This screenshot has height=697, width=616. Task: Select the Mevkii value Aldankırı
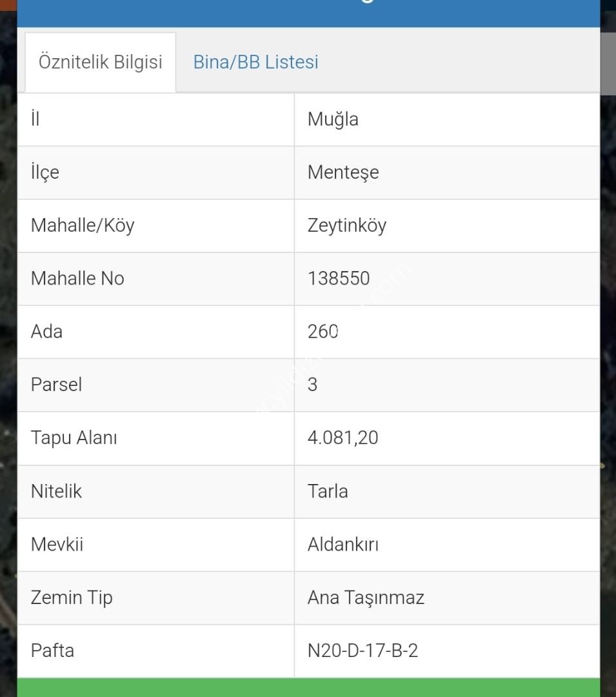343,545
